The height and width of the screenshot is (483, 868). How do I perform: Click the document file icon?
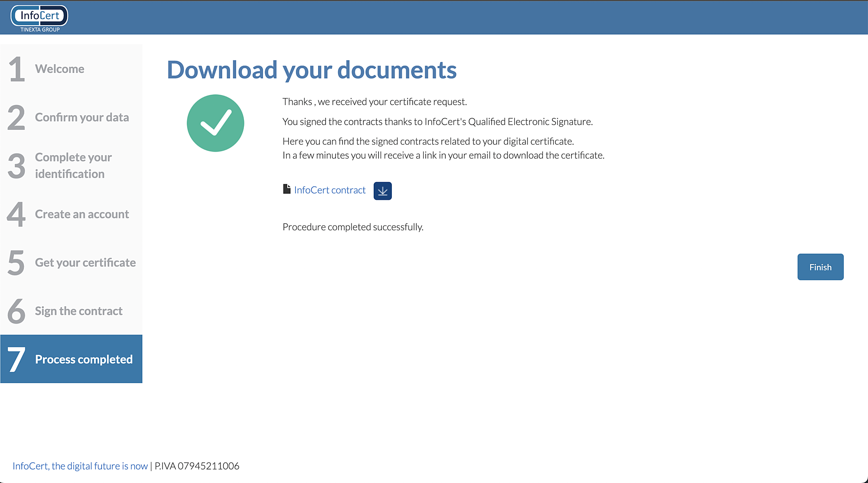[x=286, y=189]
